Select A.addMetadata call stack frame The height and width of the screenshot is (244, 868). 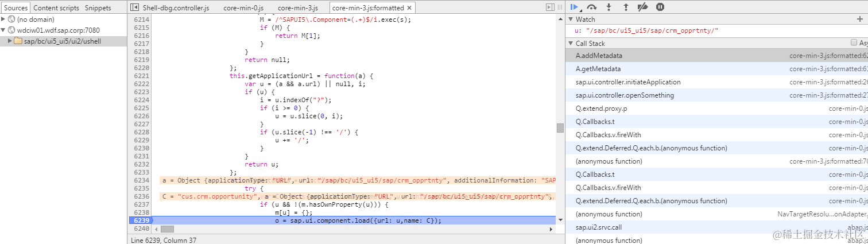tap(716, 56)
